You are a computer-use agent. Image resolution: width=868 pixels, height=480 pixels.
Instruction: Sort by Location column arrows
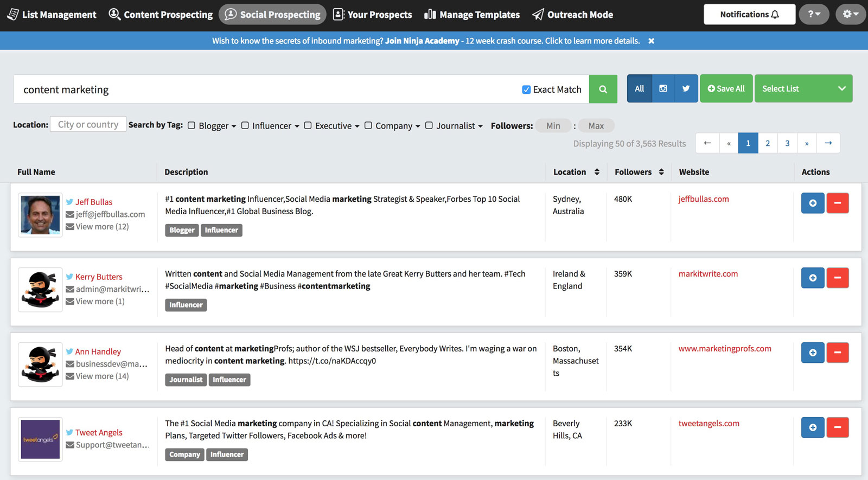point(597,172)
